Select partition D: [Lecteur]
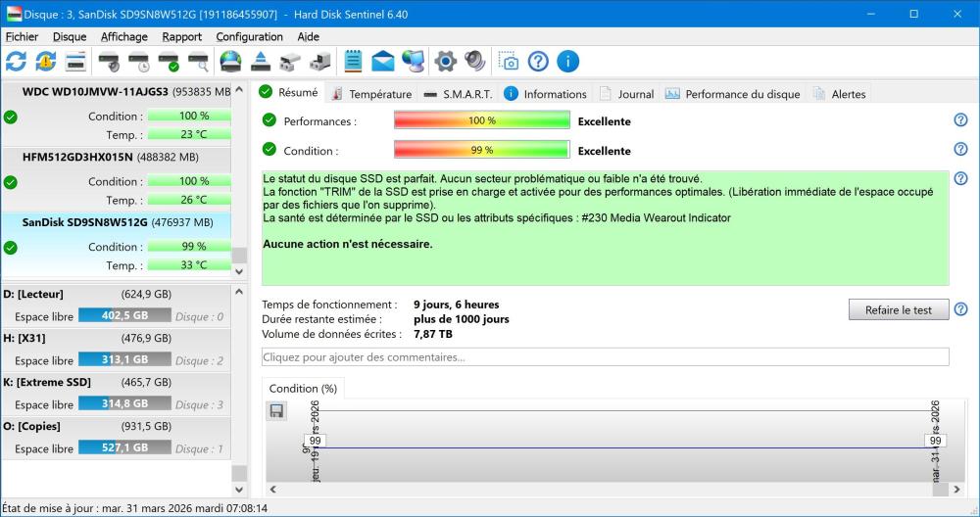The height and width of the screenshot is (517, 980). [117, 305]
